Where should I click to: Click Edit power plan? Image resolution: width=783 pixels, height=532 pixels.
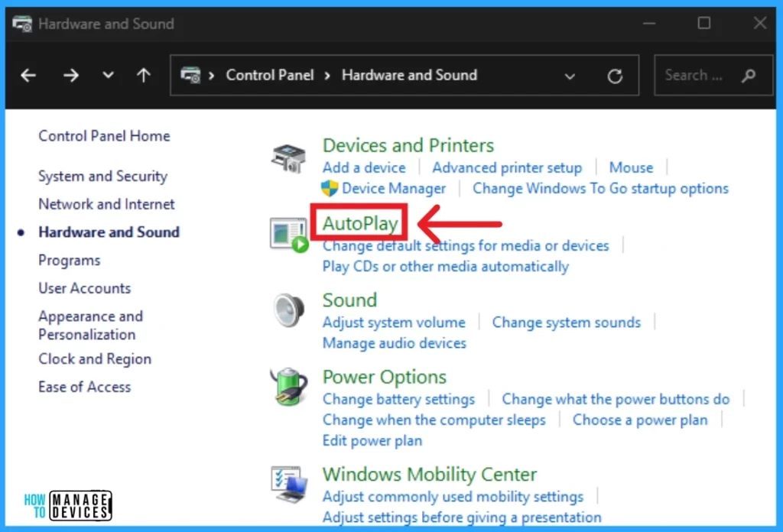tap(372, 441)
